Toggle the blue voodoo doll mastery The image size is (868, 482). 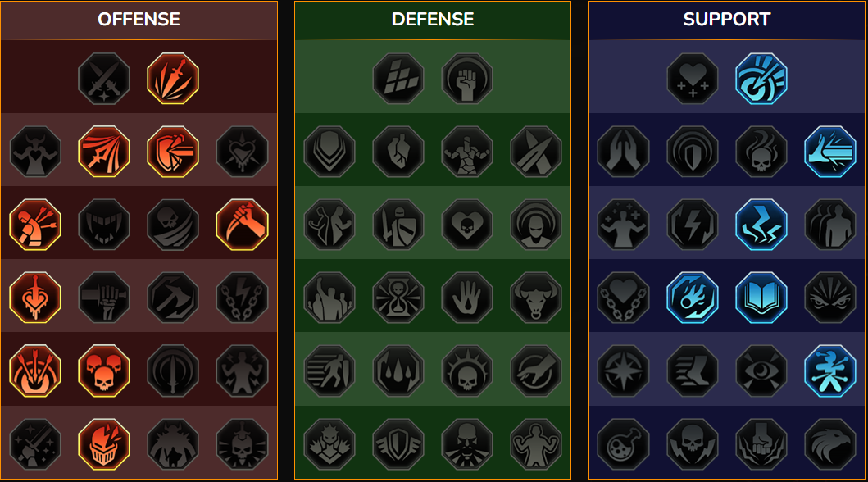pyautogui.click(x=829, y=371)
